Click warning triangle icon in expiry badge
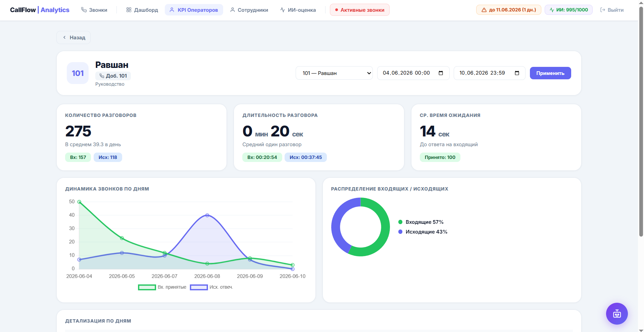 pos(484,10)
